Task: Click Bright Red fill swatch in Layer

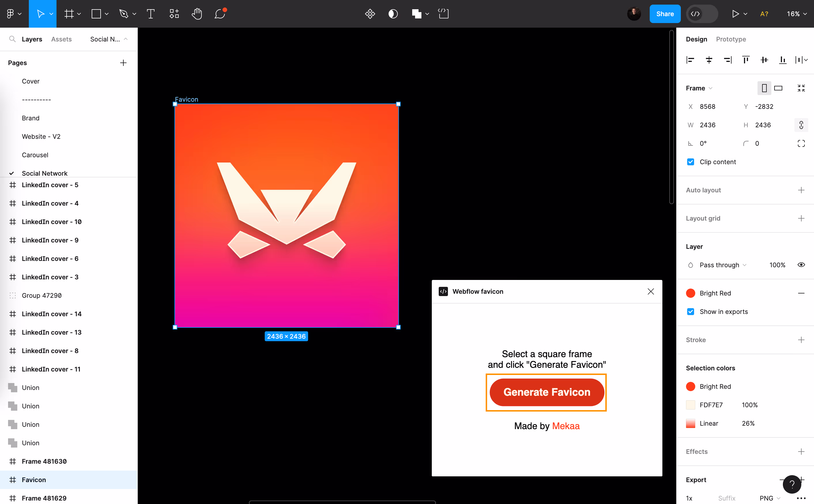Action: (691, 293)
